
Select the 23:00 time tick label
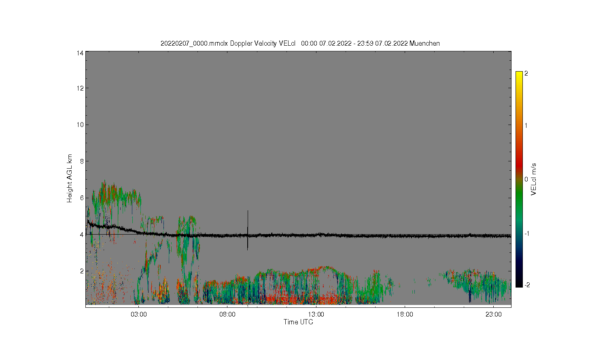494,314
